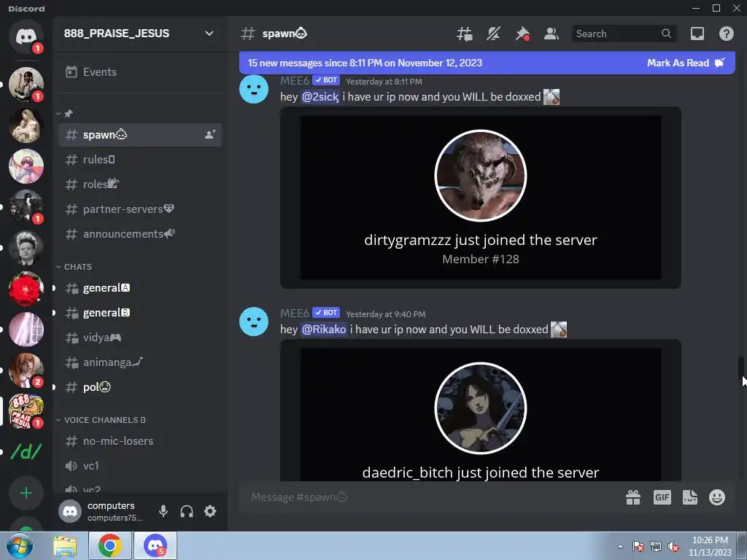Click the muted volume tray icon
This screenshot has width=747, height=560.
coord(673,547)
